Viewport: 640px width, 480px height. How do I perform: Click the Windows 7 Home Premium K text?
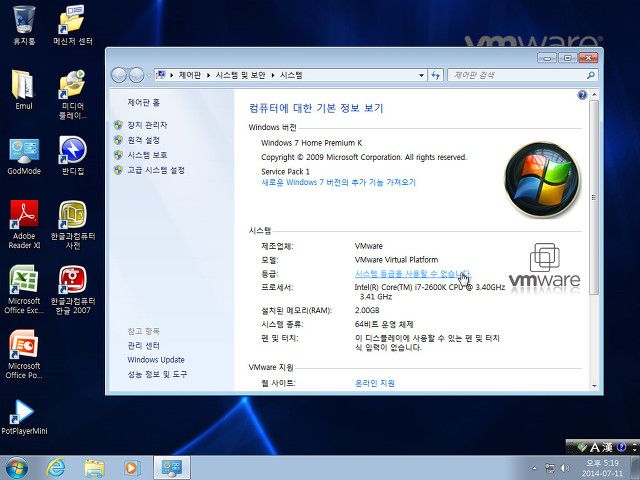(311, 143)
